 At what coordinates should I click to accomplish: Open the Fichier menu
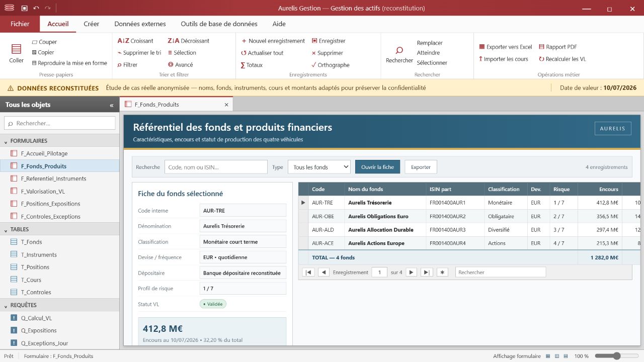[x=20, y=24]
